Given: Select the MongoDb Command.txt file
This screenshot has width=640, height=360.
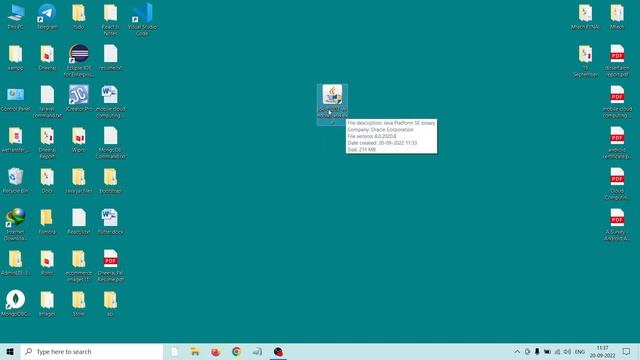Looking at the screenshot, I should pos(110,142).
